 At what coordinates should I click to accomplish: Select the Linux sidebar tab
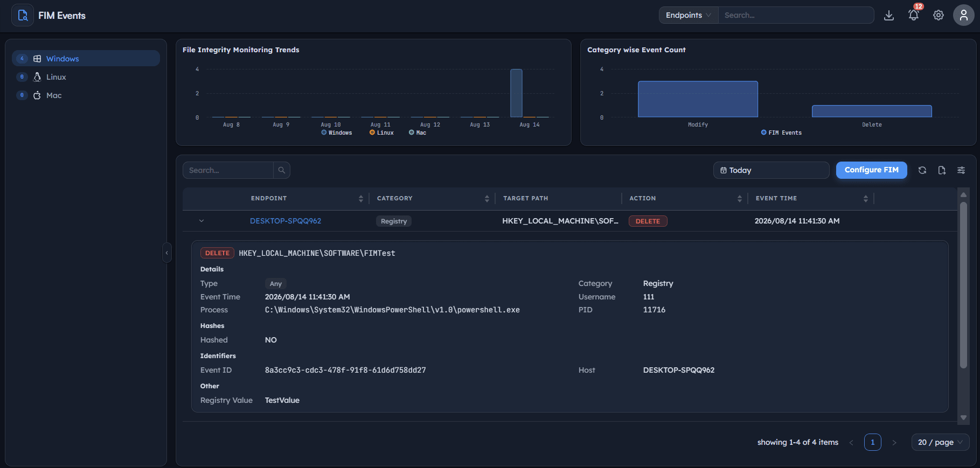(x=86, y=77)
